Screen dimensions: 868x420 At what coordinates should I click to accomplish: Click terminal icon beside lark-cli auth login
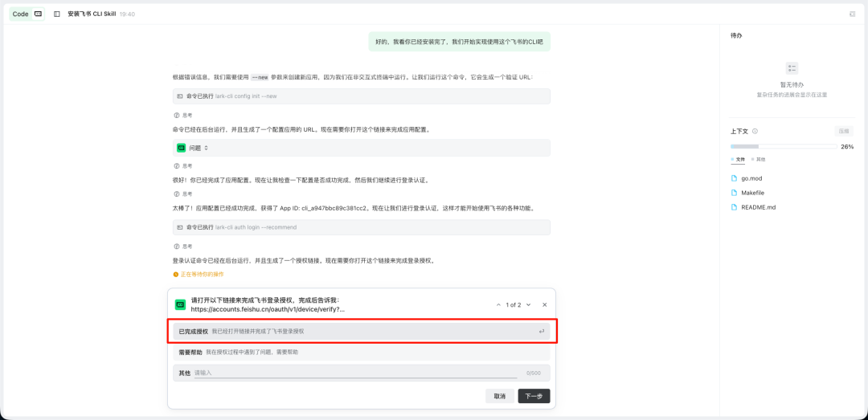coord(180,227)
